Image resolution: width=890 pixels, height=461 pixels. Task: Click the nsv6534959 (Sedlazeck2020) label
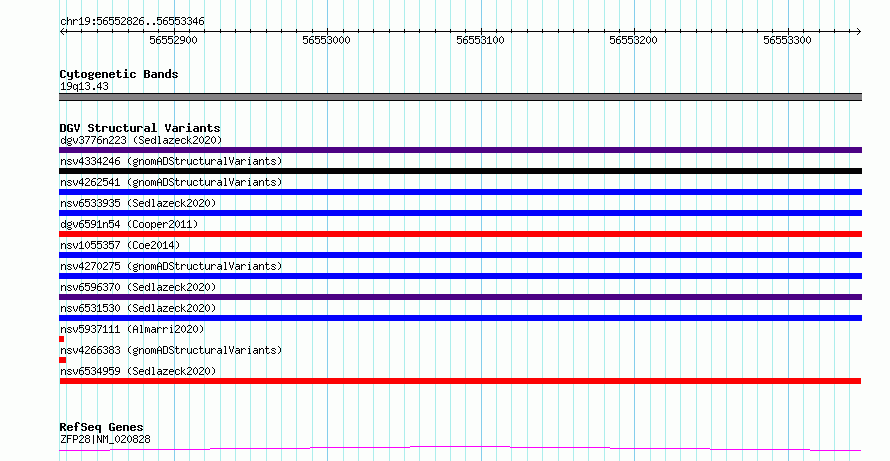point(138,371)
